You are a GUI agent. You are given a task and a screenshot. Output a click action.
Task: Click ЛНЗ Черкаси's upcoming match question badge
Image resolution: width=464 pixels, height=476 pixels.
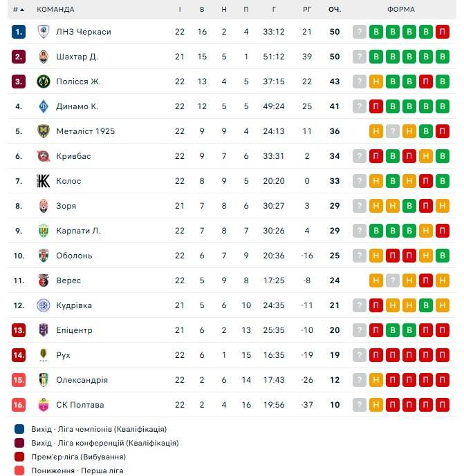(359, 32)
